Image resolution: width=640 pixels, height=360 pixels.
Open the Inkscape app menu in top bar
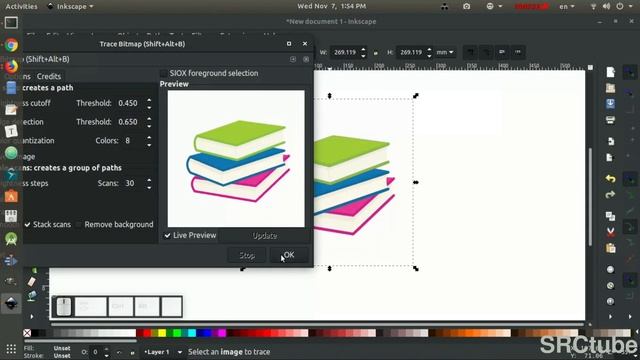click(x=70, y=6)
